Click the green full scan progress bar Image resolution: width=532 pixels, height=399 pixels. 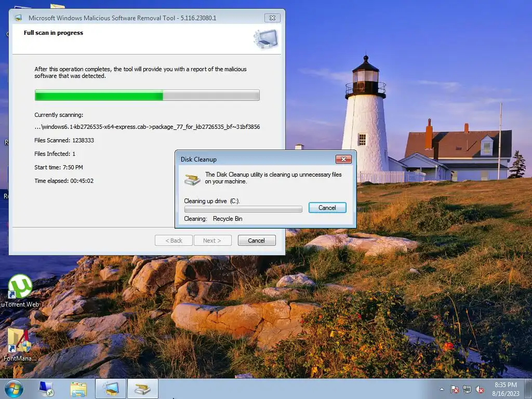pos(147,96)
